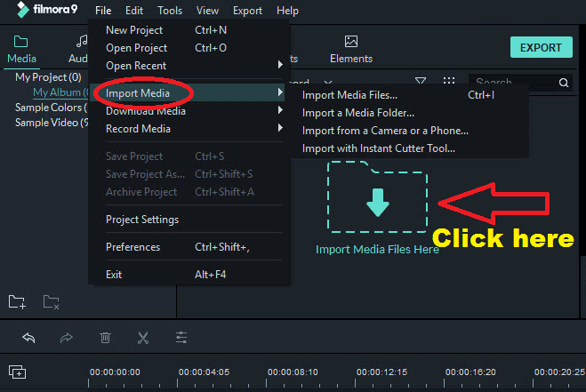
Task: Click the undo arrow icon
Action: (28, 338)
